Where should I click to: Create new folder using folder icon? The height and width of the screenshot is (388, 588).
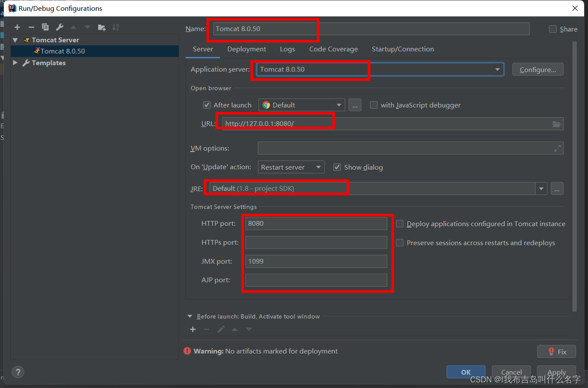102,27
